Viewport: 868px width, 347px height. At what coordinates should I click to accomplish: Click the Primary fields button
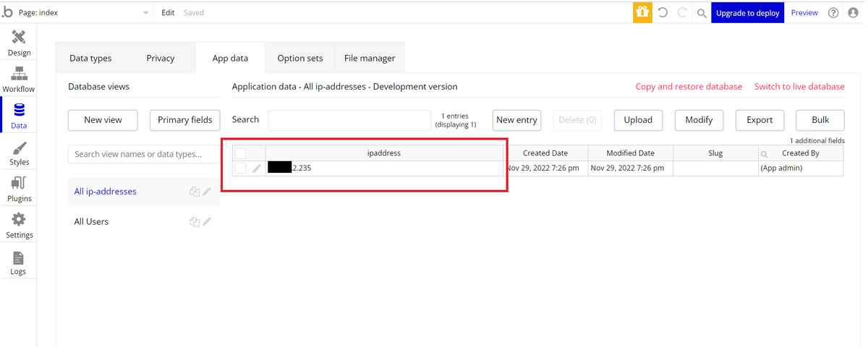[184, 120]
